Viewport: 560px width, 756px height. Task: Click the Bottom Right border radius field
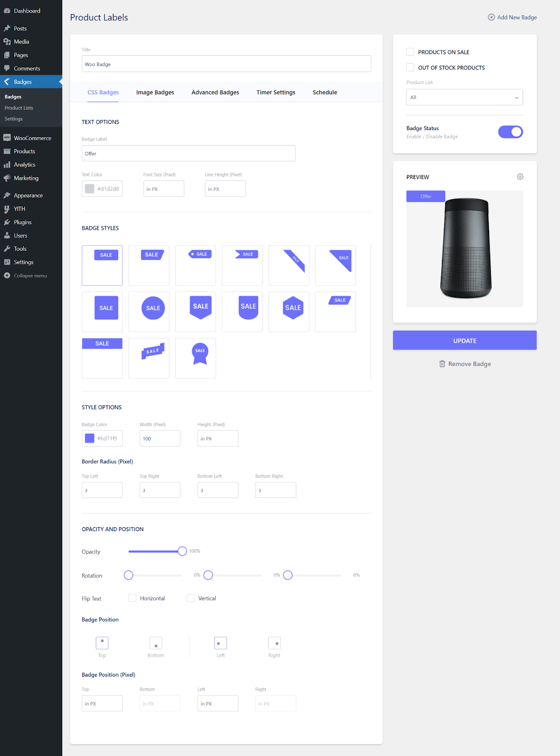[276, 490]
